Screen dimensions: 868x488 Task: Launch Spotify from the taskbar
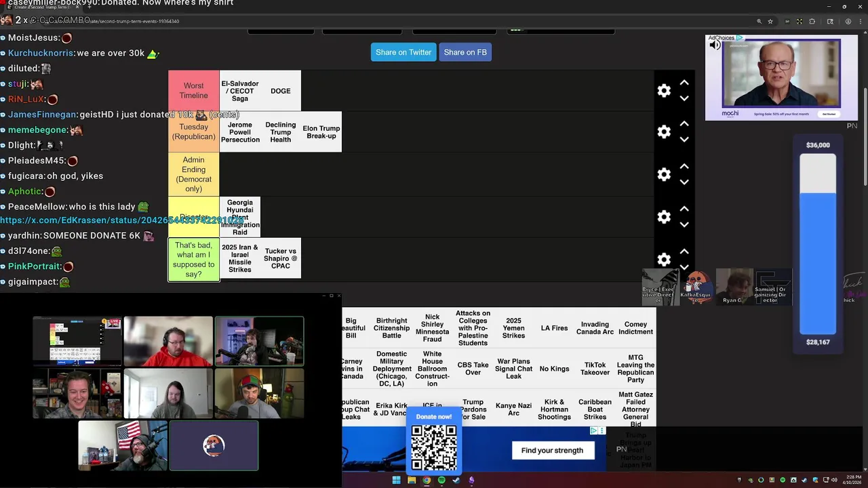pos(441,480)
